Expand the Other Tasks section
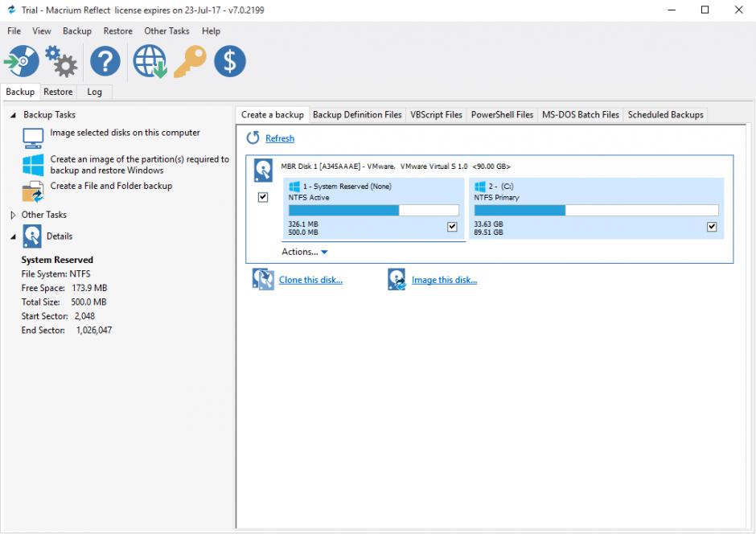Screen dimensions: 756x534 (x=13, y=215)
